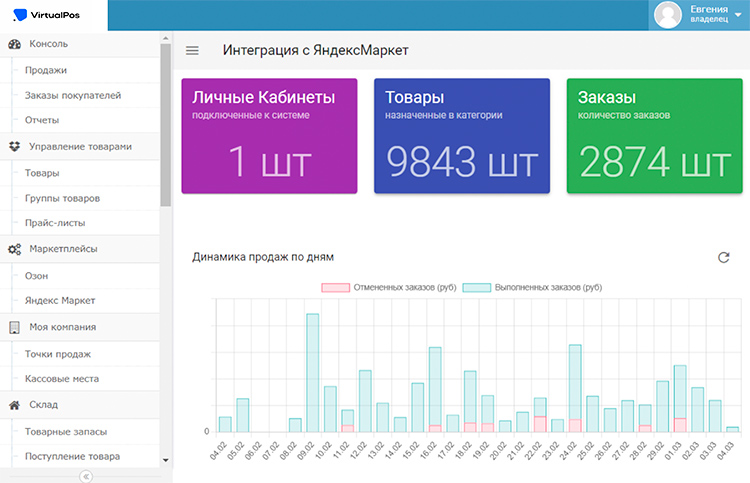This screenshot has height=483, width=750.
Task: Click the 04.02 date axis label
Action: [218, 451]
